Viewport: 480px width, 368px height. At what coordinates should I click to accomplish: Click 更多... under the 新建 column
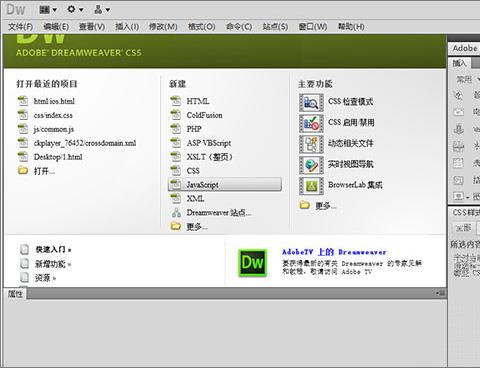tap(197, 227)
